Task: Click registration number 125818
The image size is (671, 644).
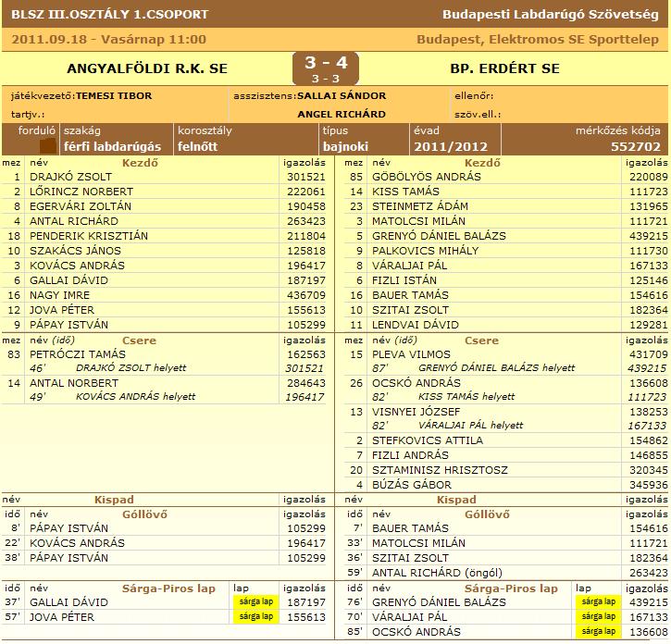Action: pos(306,251)
